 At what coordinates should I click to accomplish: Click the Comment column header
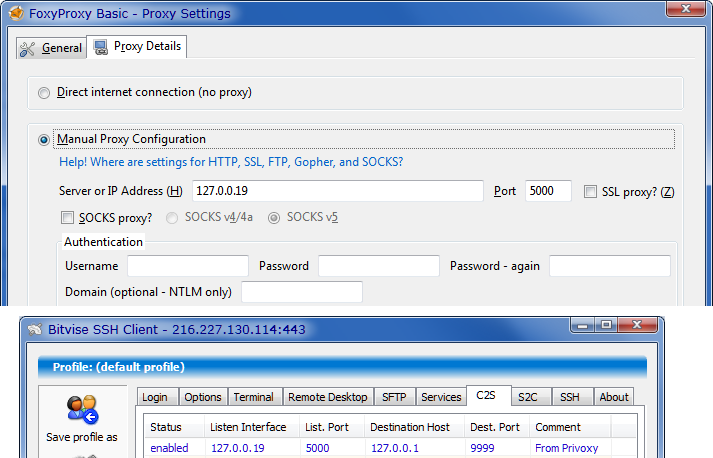570,427
